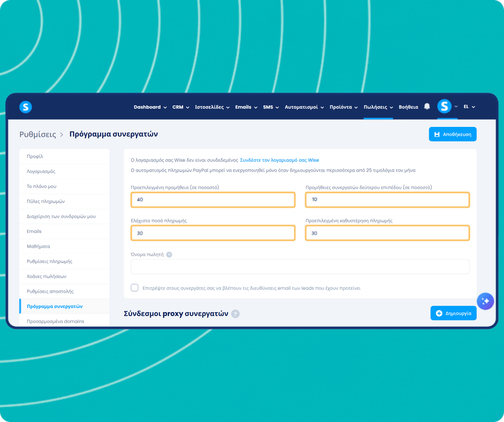The height and width of the screenshot is (422, 504).
Task: Click the systeme.io S logo
Action: tap(26, 107)
